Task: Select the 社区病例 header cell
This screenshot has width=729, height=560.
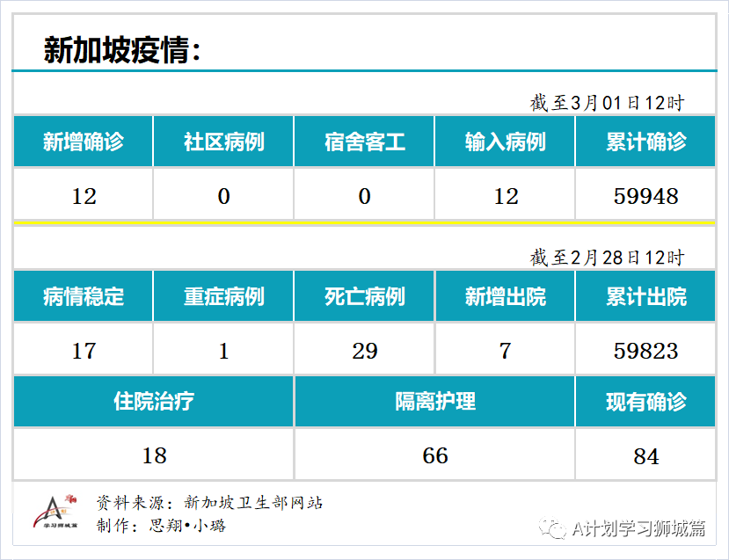Action: [x=223, y=141]
